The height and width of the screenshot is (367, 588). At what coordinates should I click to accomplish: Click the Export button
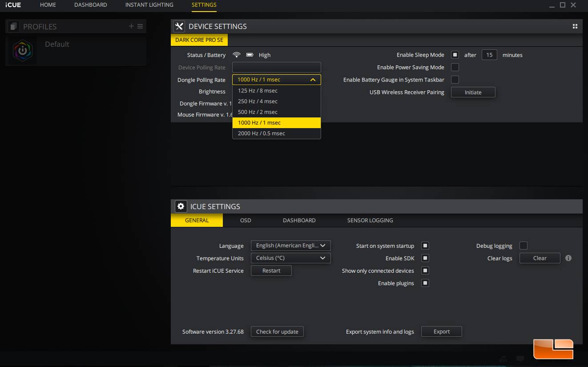tap(442, 331)
